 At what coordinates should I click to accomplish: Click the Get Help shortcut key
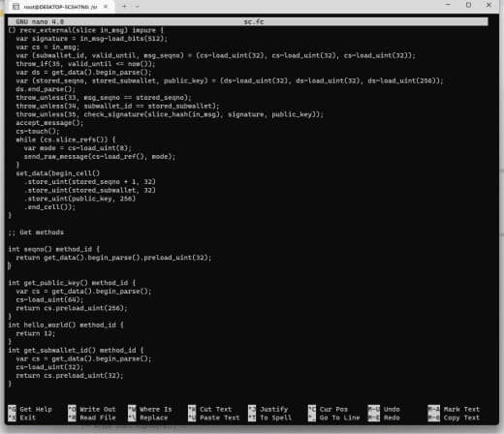pos(12,409)
